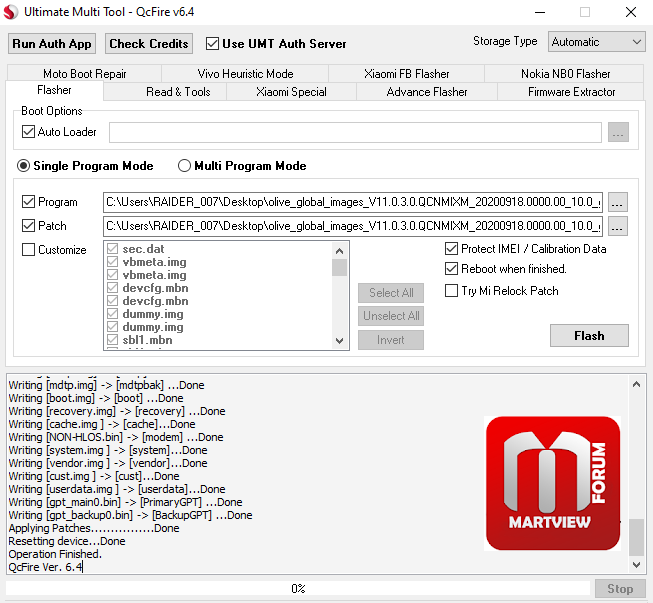
Task: Click file list scroll up arrow
Action: pos(339,251)
